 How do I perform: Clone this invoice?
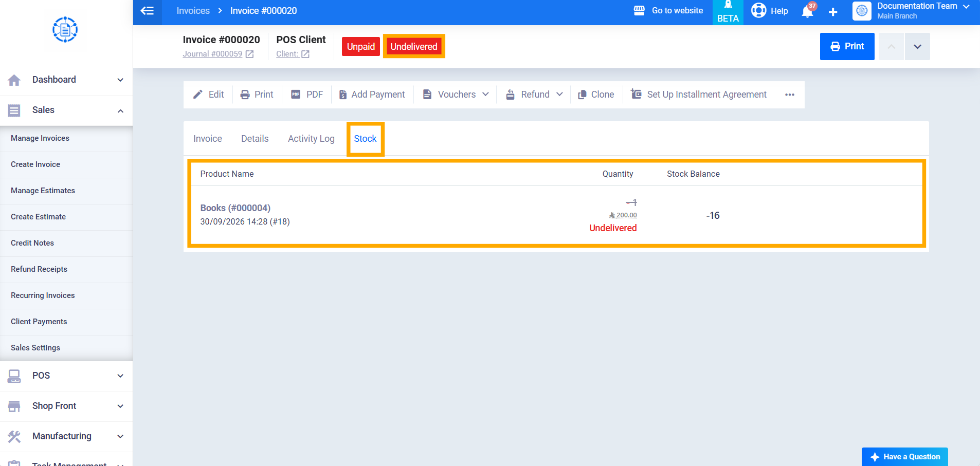pos(596,95)
